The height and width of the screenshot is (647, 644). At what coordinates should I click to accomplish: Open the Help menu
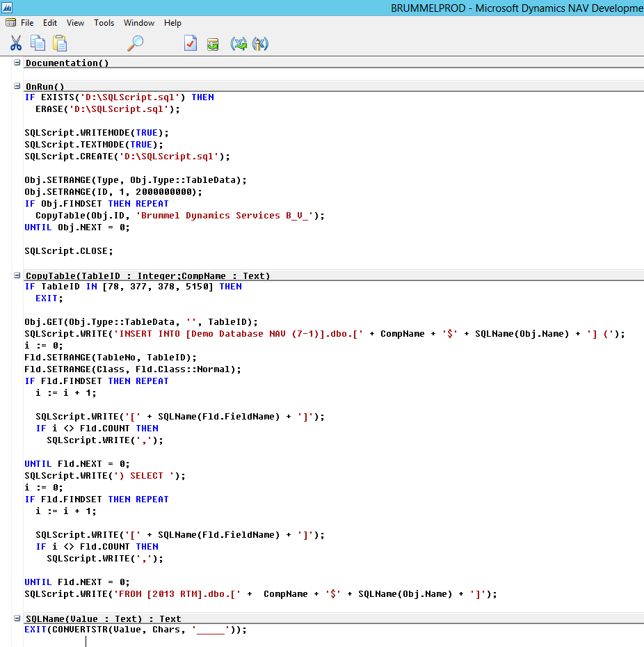point(172,23)
